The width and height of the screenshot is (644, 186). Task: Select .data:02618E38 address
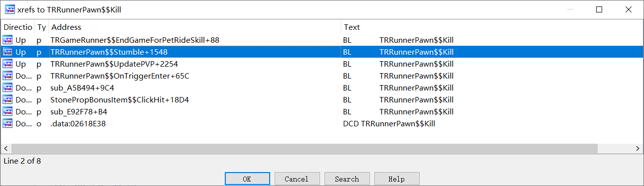point(78,123)
